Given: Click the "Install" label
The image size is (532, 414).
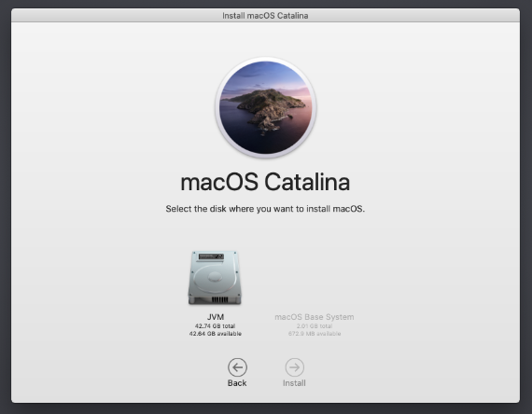Looking at the screenshot, I should pyautogui.click(x=294, y=383).
